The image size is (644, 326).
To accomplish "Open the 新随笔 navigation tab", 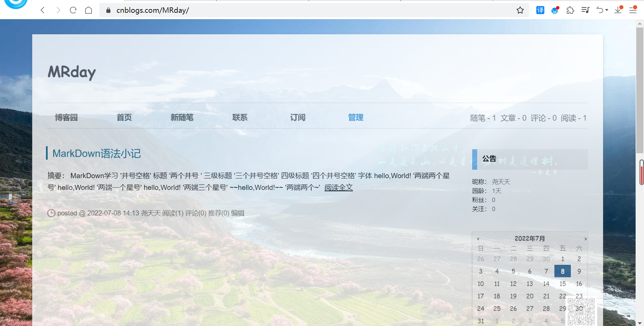I will coord(182,117).
